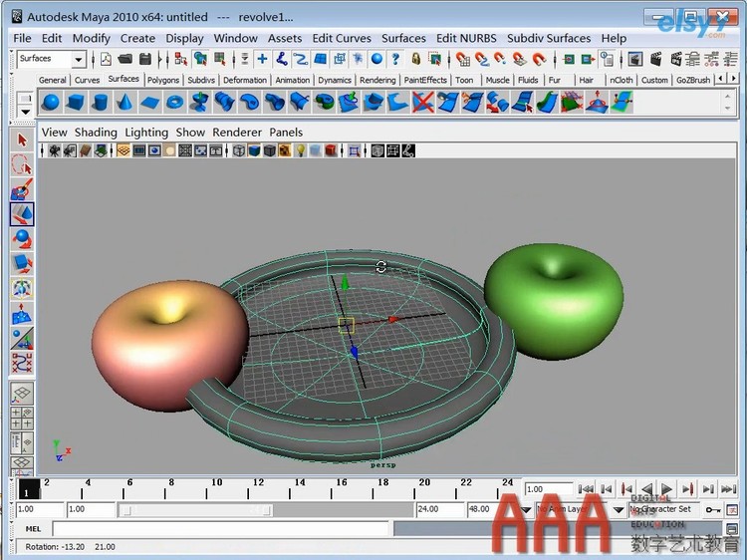Choose the Paint selection tool
The width and height of the screenshot is (747, 560).
click(x=22, y=189)
